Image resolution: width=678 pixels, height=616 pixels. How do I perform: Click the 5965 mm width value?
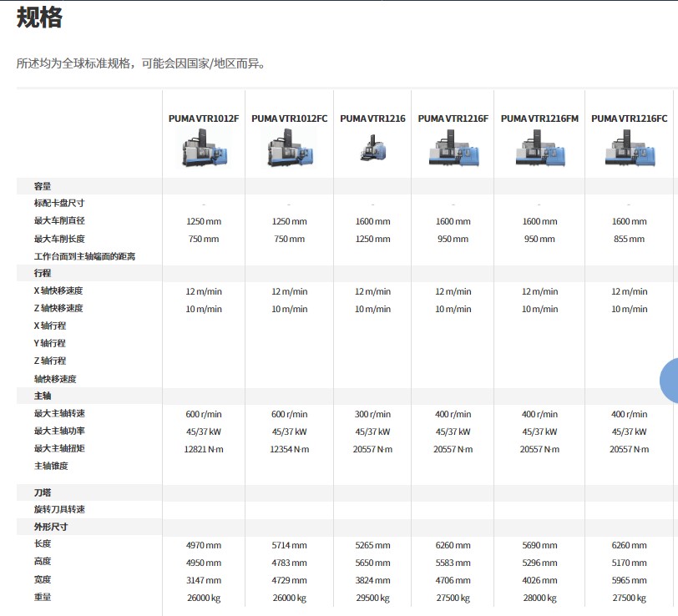629,581
